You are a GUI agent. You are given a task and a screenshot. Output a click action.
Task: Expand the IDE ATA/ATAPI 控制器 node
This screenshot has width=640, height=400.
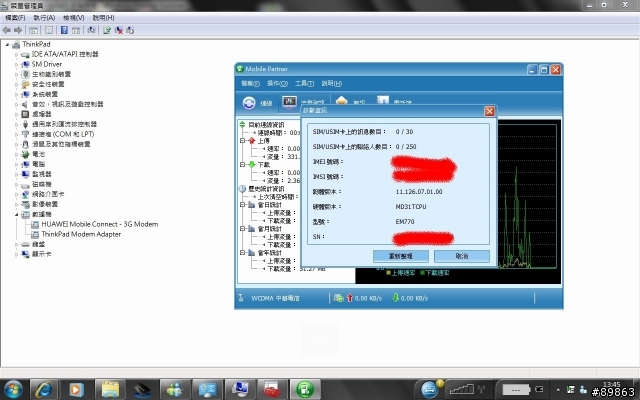pyautogui.click(x=16, y=54)
